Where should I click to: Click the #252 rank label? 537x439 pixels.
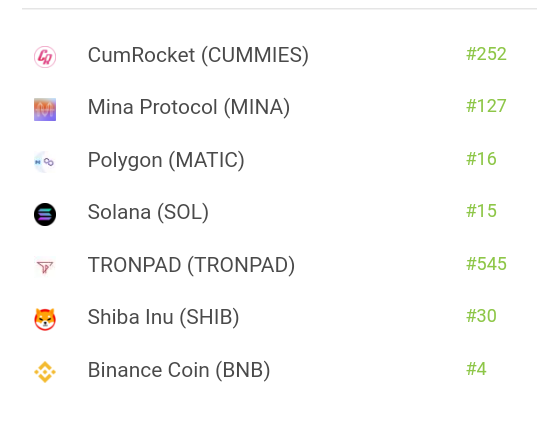pyautogui.click(x=486, y=54)
